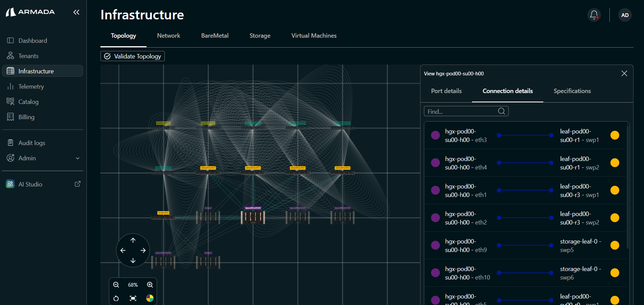The image size is (644, 305).
Task: Click the magnifier icon in Find field
Action: 502,111
